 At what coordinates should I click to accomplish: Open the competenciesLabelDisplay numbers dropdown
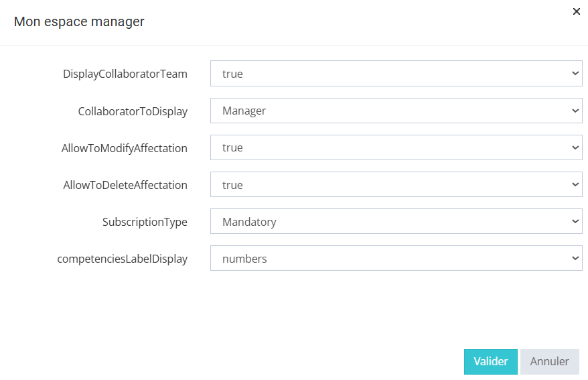396,258
